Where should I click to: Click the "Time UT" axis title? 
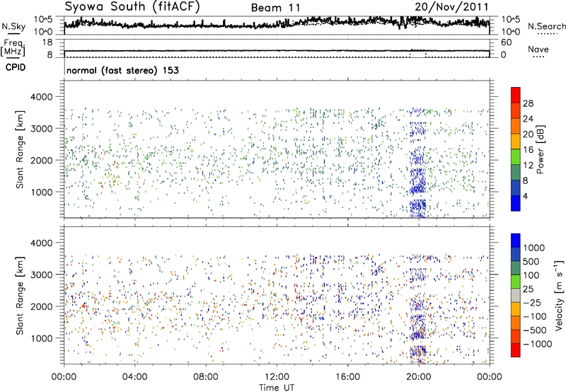[277, 388]
